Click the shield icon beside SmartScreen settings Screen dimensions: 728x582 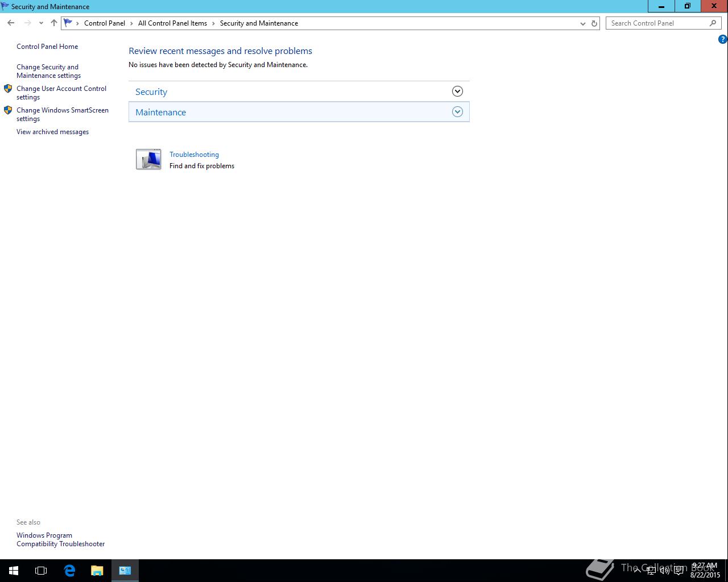tap(8, 110)
